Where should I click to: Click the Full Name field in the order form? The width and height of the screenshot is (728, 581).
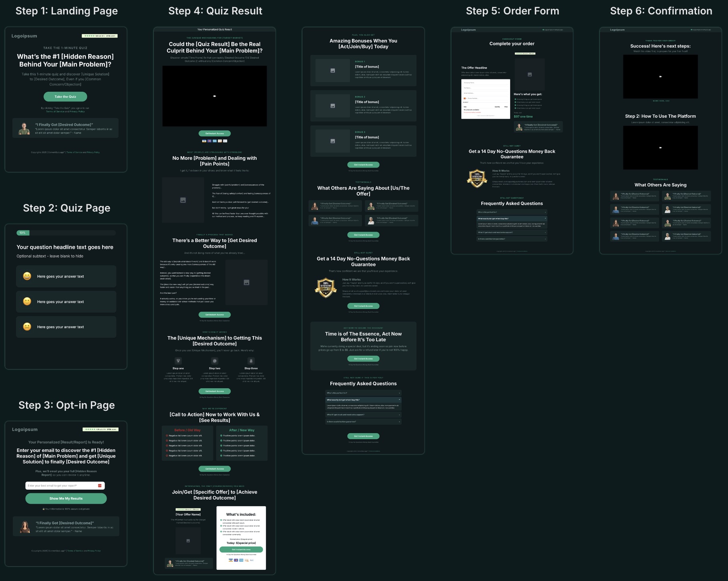pyautogui.click(x=485, y=88)
